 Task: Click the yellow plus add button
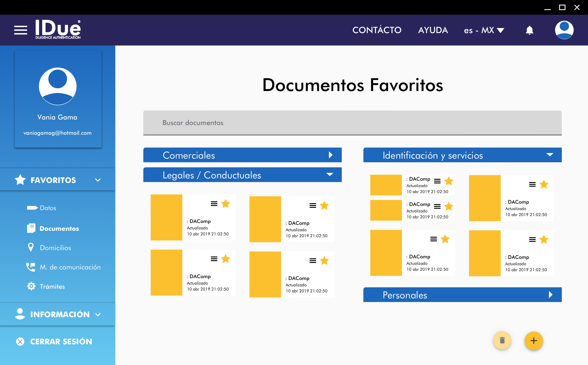[534, 341]
